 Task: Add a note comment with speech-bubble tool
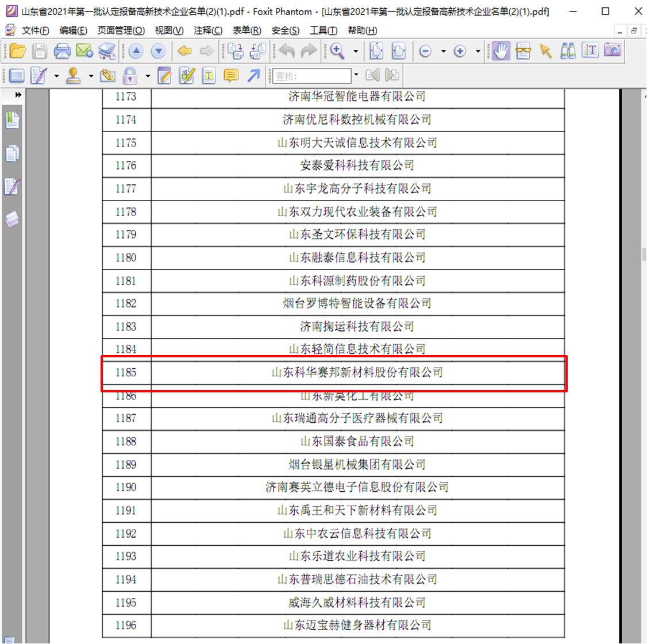231,76
